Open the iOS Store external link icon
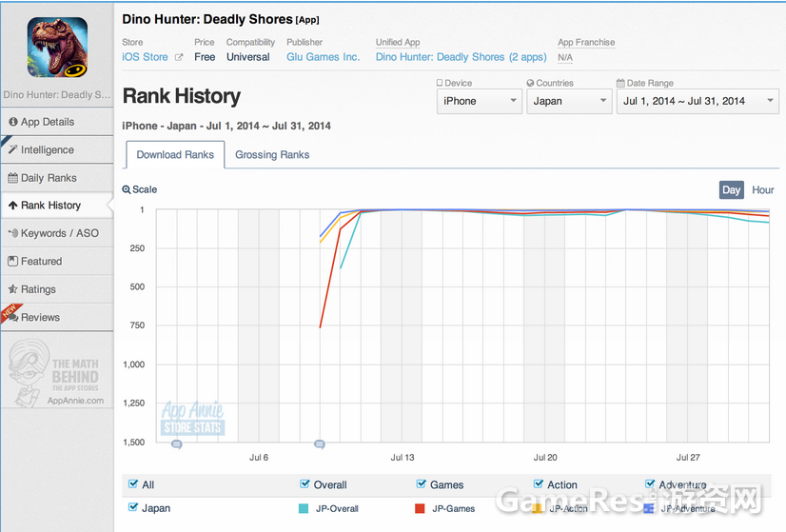786x532 pixels. pyautogui.click(x=179, y=57)
